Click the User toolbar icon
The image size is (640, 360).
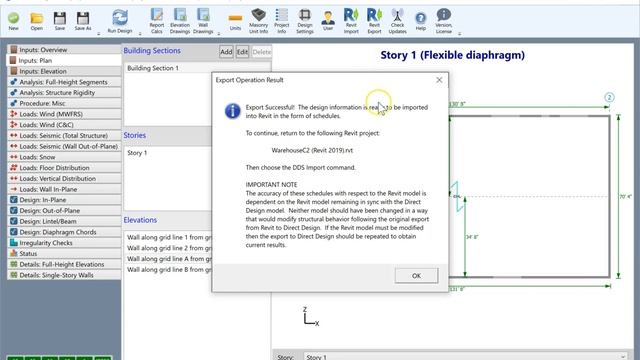pyautogui.click(x=328, y=21)
